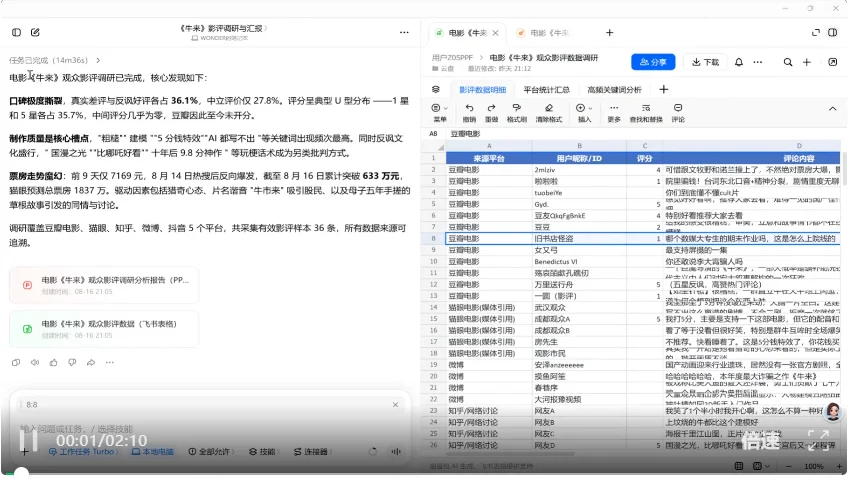Click 清除格式 clear formatting
Image resolution: width=848 pixels, height=479 pixels.
548,113
